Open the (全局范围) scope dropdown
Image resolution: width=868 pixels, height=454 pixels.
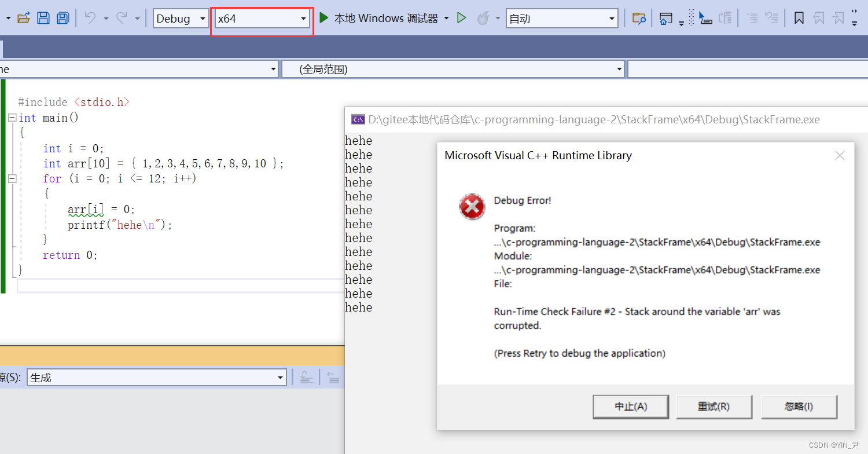tap(454, 69)
